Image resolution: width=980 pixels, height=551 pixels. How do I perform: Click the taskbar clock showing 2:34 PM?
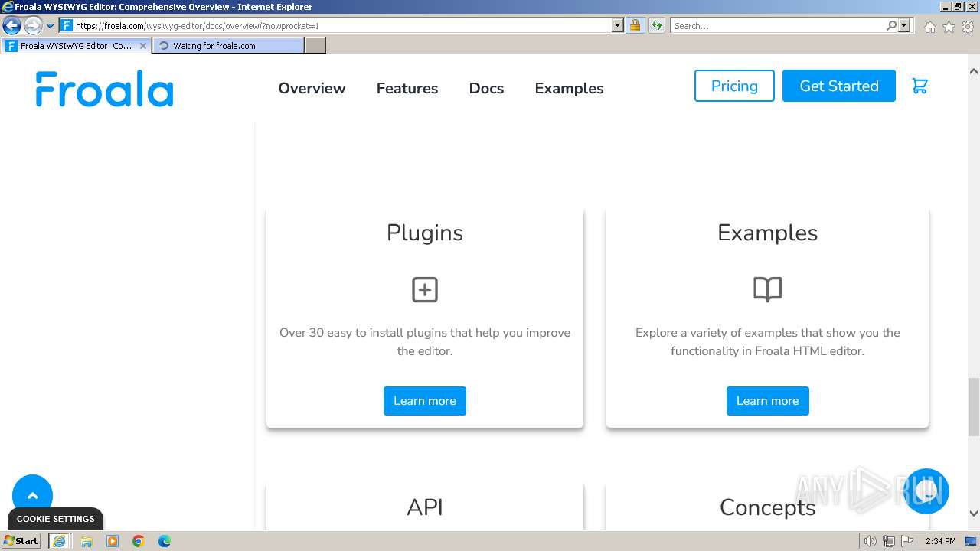(x=941, y=541)
